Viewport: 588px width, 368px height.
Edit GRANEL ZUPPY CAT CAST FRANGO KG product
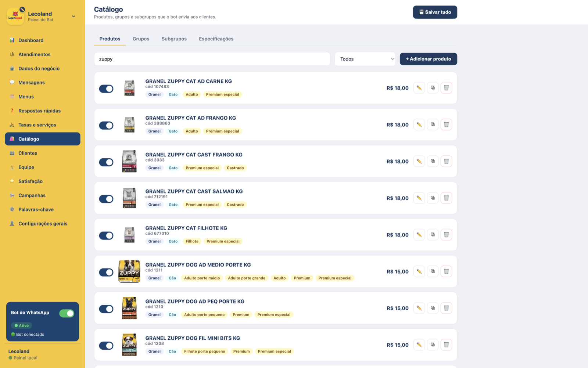click(419, 161)
